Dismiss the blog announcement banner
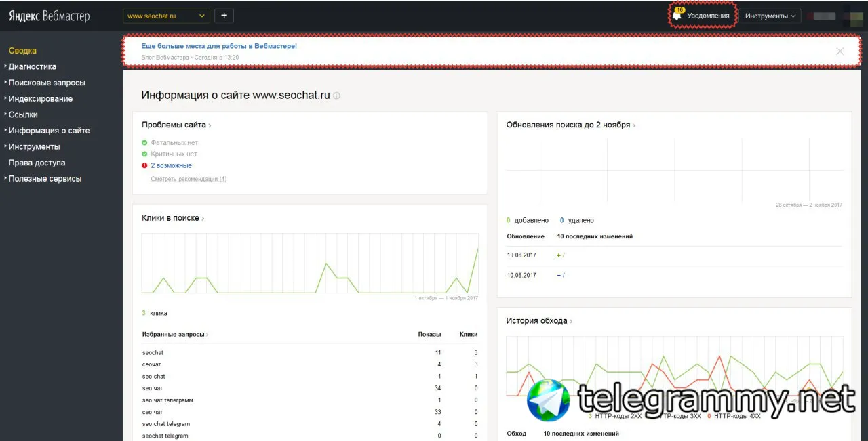 840,51
